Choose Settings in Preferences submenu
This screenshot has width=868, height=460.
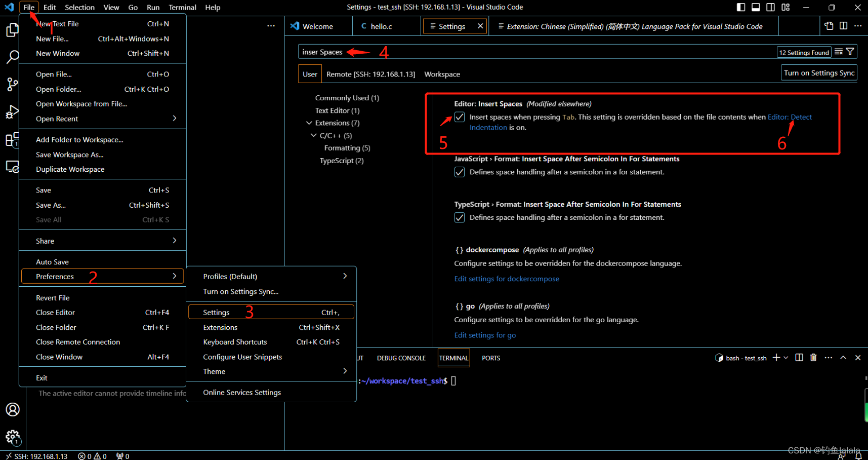point(271,313)
